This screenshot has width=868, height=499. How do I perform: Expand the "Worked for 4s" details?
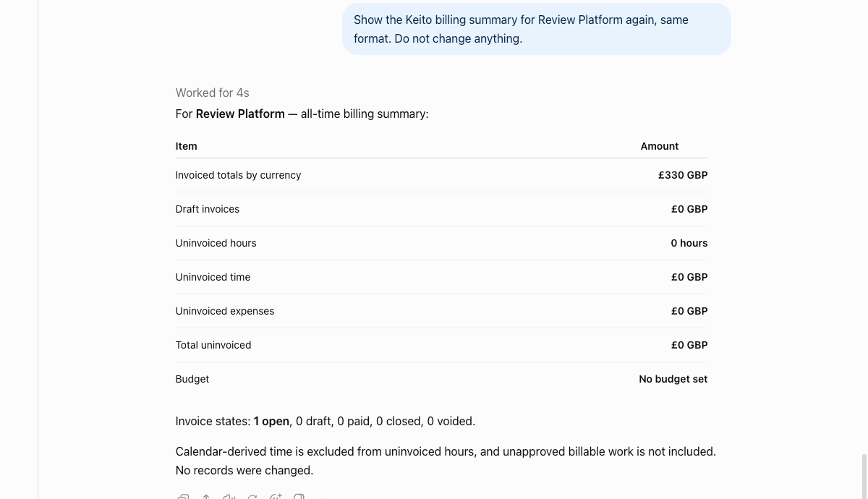click(x=212, y=93)
